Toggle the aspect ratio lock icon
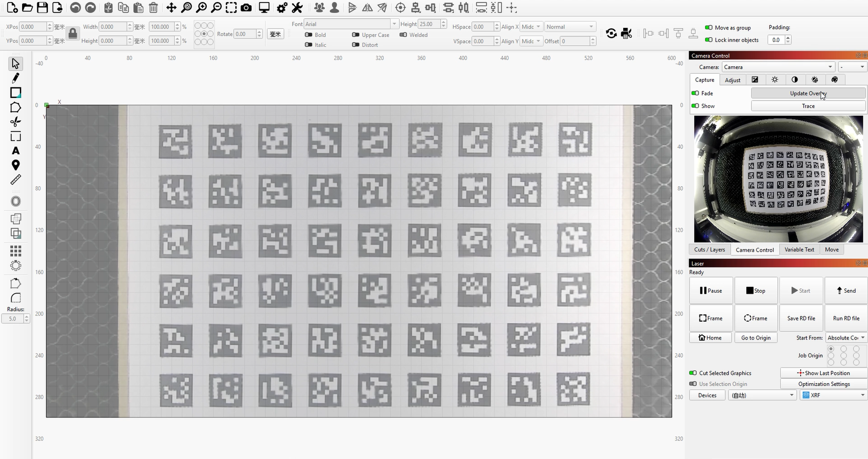This screenshot has height=459, width=868. click(73, 34)
